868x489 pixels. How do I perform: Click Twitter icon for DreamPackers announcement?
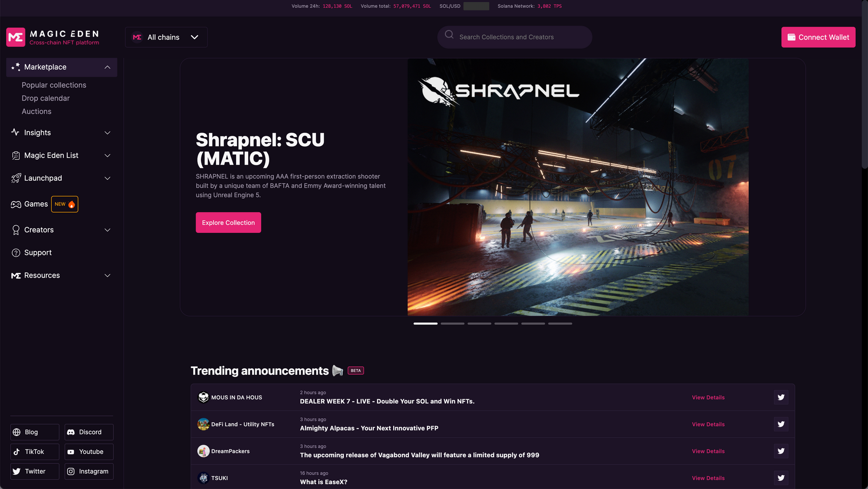coord(781,451)
